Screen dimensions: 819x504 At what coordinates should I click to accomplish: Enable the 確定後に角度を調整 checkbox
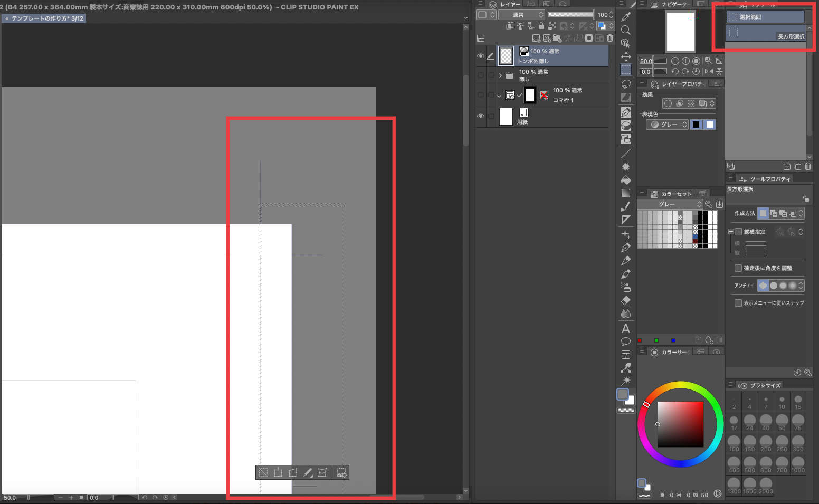coord(738,268)
